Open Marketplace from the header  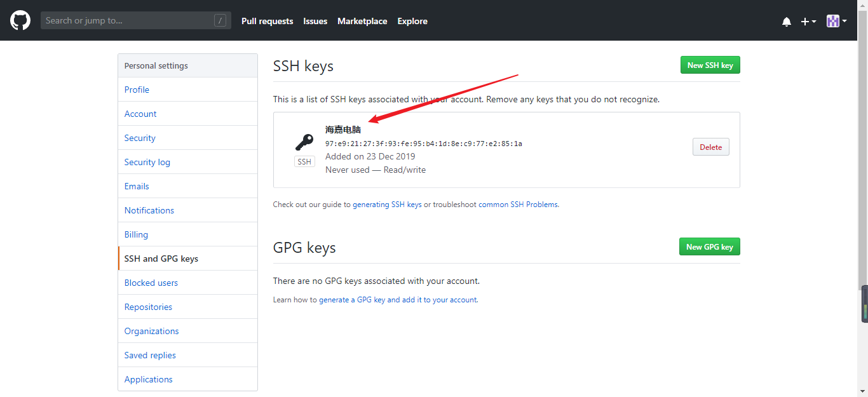tap(362, 21)
